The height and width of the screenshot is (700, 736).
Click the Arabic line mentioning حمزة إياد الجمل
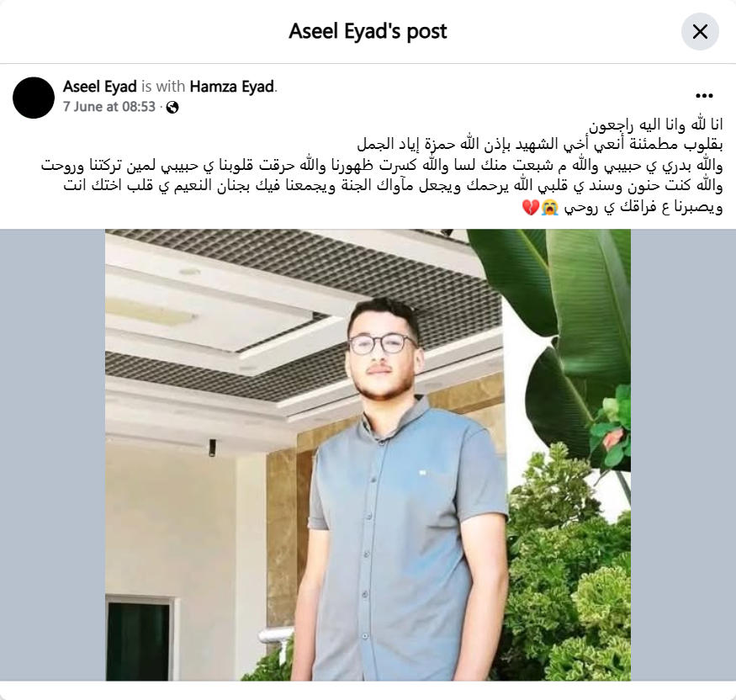coord(540,145)
